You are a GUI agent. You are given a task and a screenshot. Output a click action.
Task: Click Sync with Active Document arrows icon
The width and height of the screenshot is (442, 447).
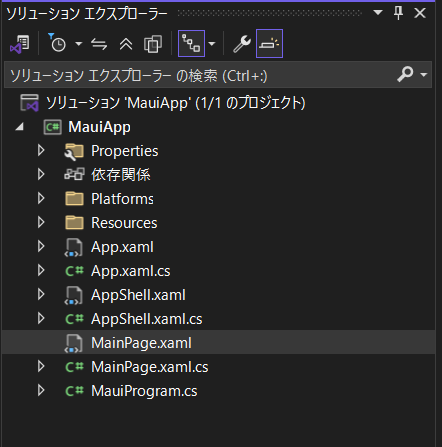[99, 44]
